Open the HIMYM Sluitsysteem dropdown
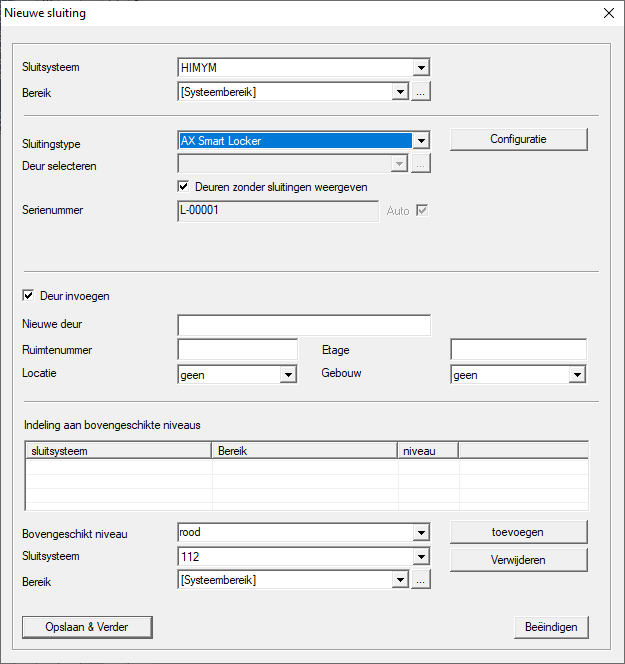 pyautogui.click(x=421, y=68)
